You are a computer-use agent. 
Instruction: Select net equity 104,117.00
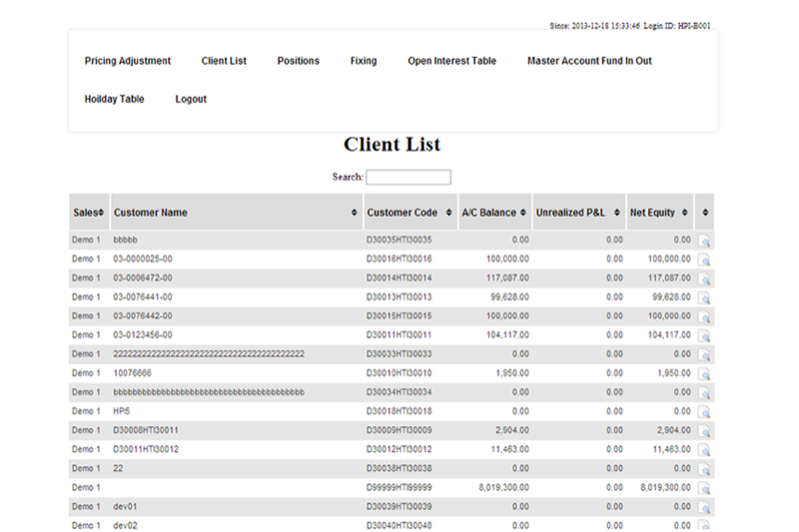pyautogui.click(x=669, y=335)
